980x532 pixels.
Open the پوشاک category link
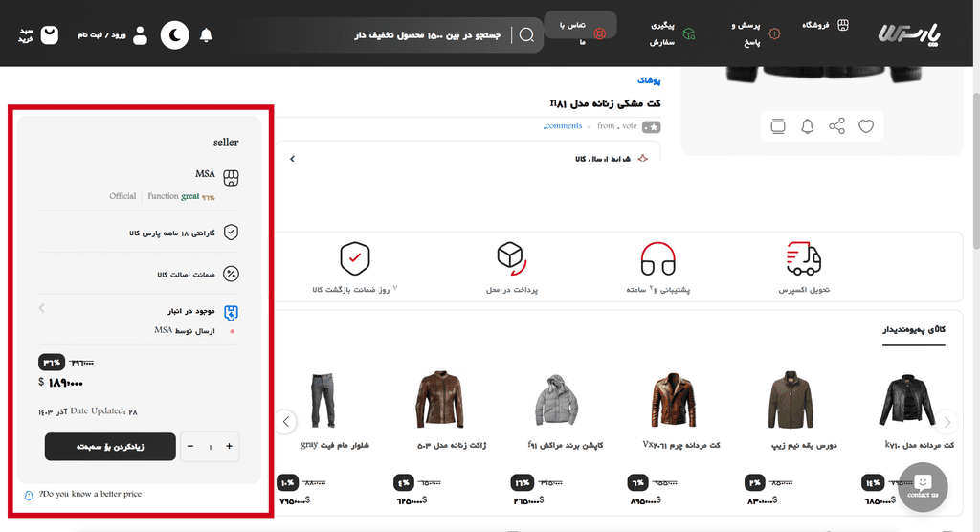649,80
